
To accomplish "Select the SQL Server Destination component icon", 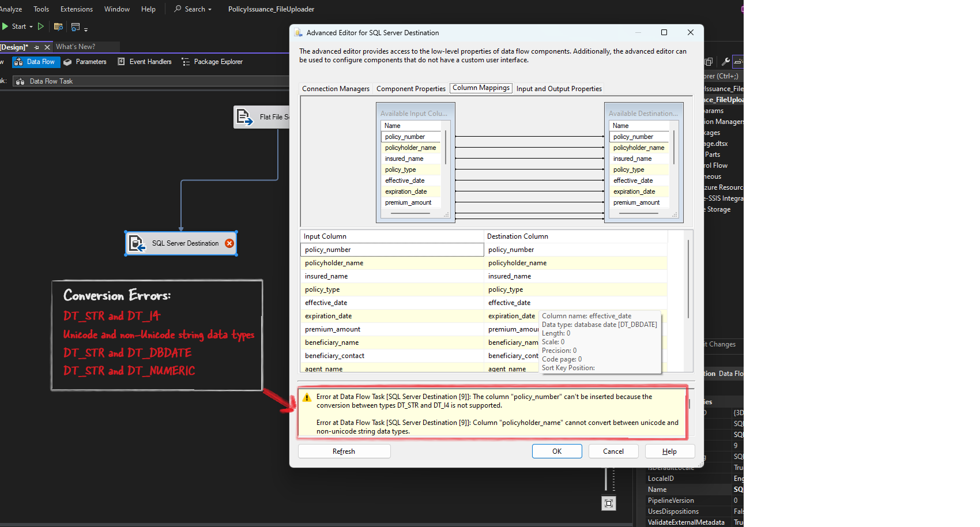I will coord(137,243).
